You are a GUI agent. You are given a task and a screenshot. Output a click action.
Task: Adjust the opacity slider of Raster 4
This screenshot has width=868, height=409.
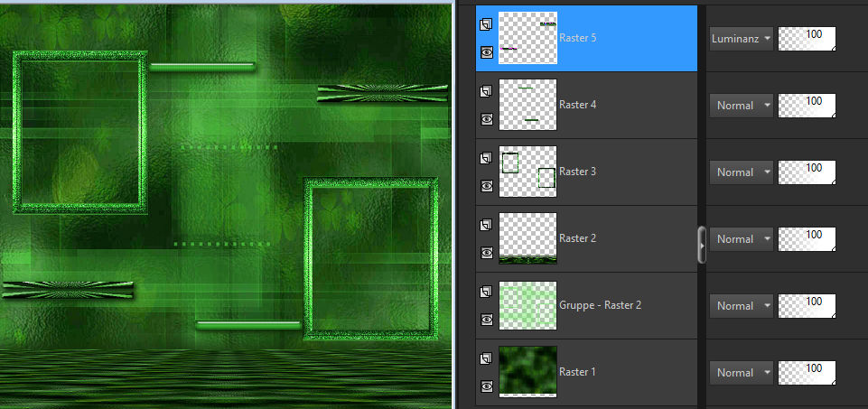(807, 105)
